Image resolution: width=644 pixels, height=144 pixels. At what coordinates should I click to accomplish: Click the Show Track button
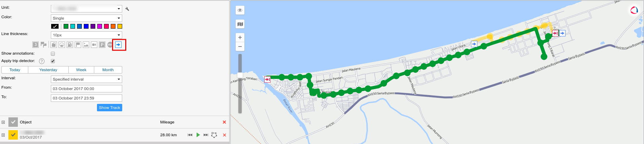click(109, 108)
